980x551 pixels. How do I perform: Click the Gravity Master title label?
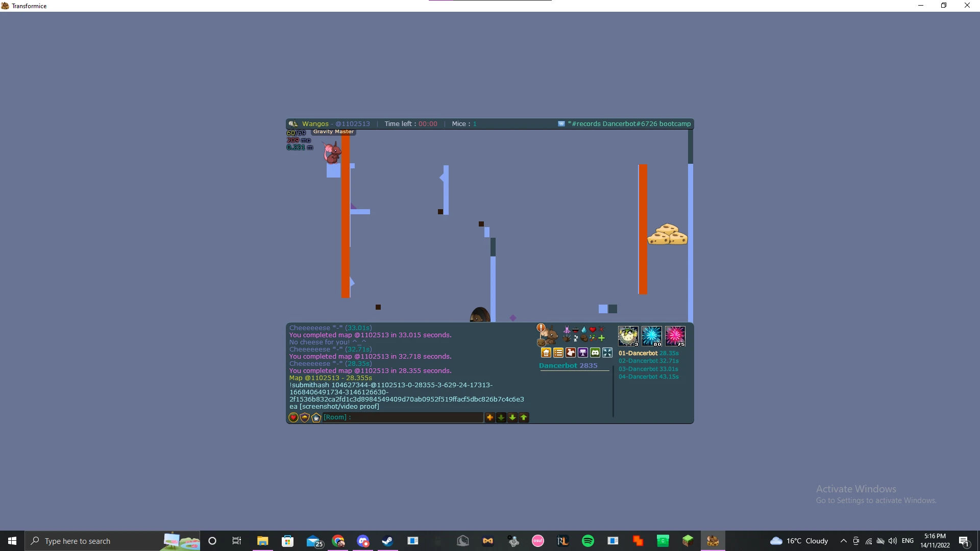coord(333,132)
